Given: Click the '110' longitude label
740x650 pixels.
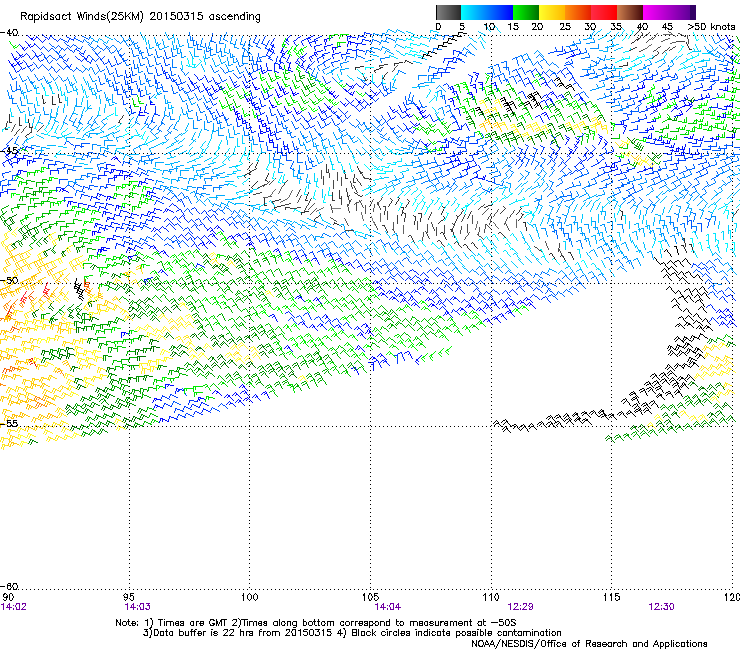Looking at the screenshot, I should tap(491, 597).
